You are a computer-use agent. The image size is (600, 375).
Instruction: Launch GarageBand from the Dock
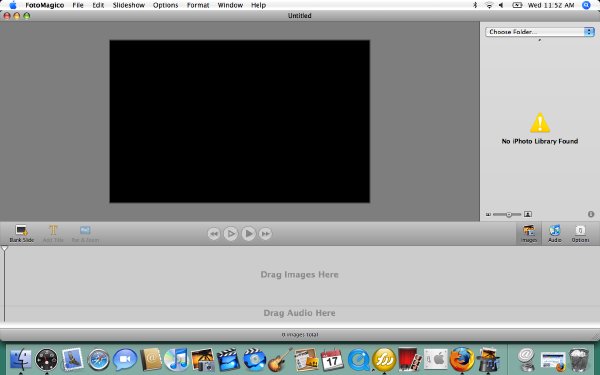click(280, 360)
